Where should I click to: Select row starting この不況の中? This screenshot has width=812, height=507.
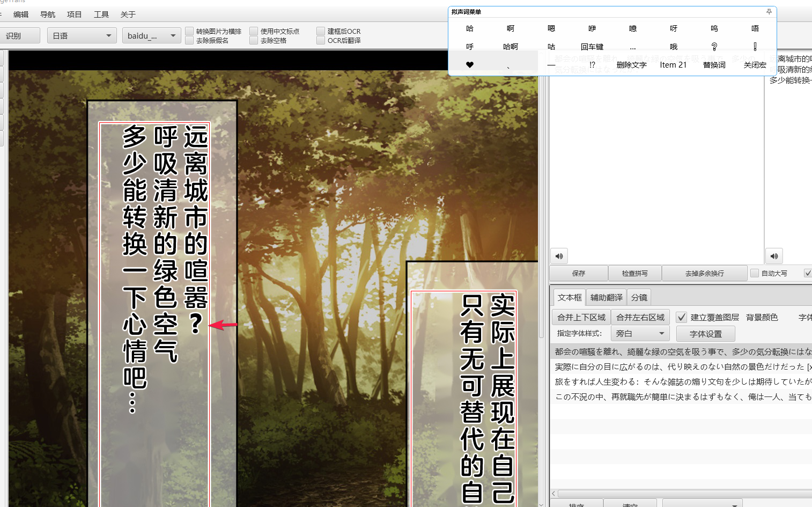click(682, 396)
